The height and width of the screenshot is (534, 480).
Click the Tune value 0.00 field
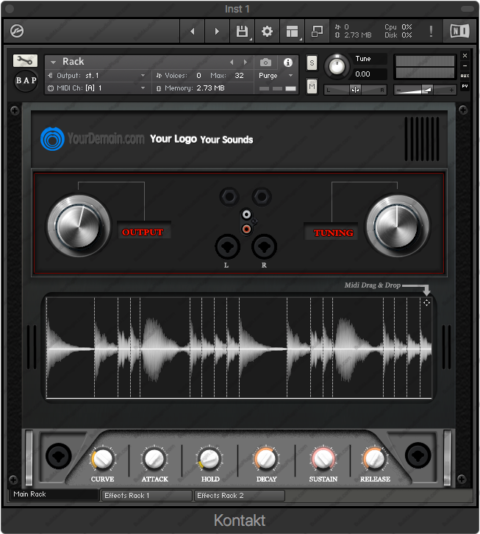click(x=369, y=74)
